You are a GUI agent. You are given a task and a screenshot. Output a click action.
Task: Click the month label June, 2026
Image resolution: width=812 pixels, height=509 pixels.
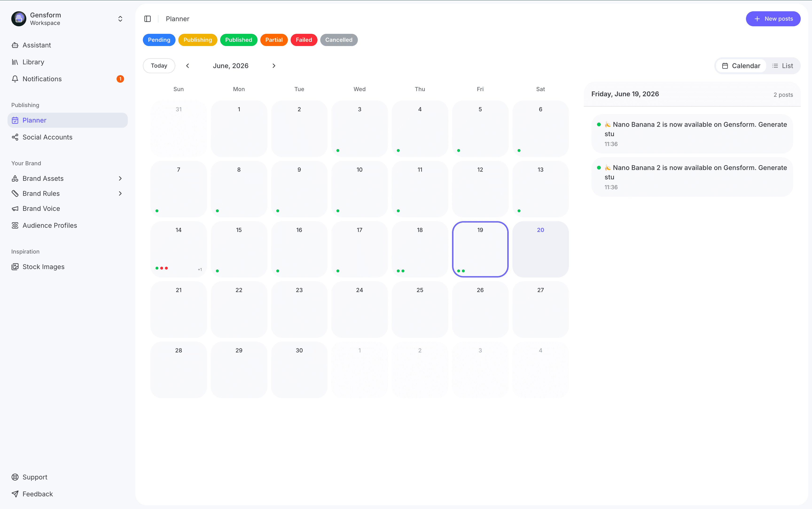[x=231, y=66]
